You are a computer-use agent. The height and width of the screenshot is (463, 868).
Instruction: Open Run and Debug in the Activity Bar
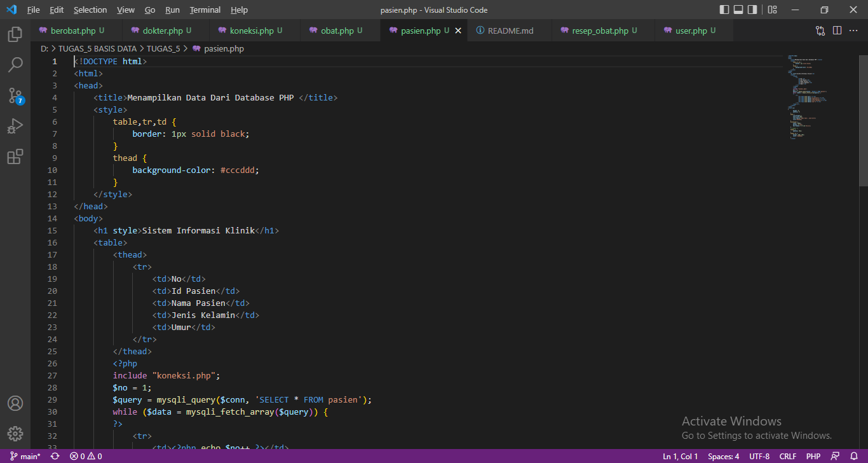(15, 126)
